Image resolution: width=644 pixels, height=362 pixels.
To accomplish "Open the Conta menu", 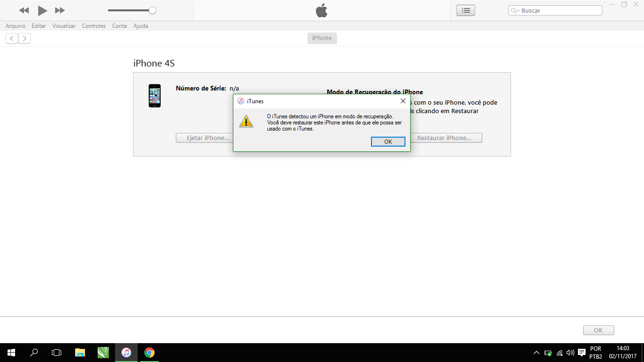I will click(x=119, y=26).
